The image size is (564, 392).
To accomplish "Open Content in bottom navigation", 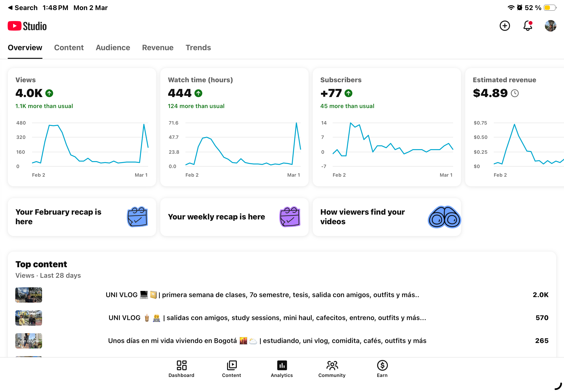I will 231,369.
